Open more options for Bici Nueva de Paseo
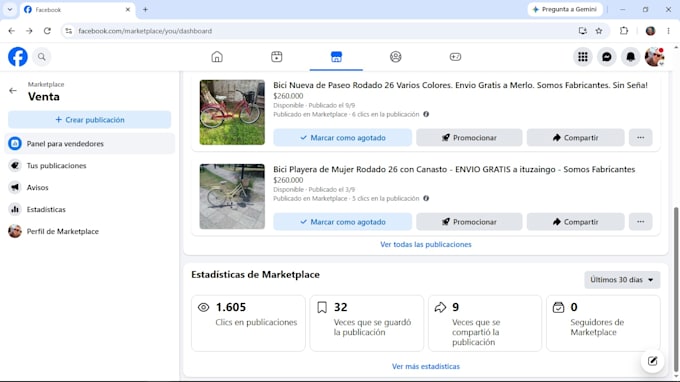This screenshot has width=680, height=382. [x=641, y=137]
